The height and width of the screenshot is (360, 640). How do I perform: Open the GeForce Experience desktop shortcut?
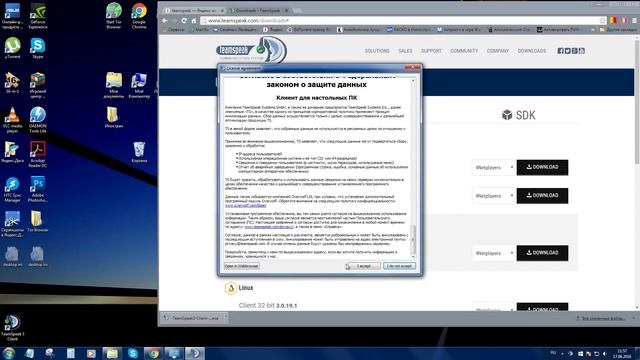point(38,16)
